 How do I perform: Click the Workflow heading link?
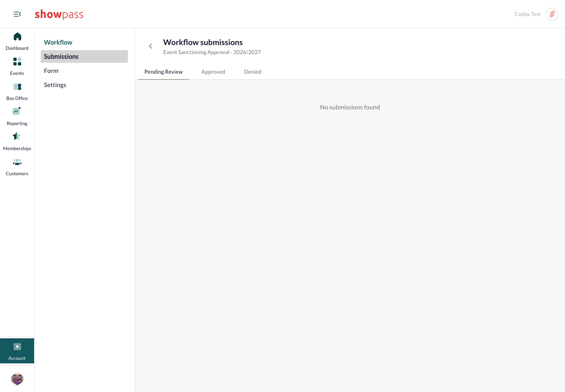pyautogui.click(x=58, y=42)
